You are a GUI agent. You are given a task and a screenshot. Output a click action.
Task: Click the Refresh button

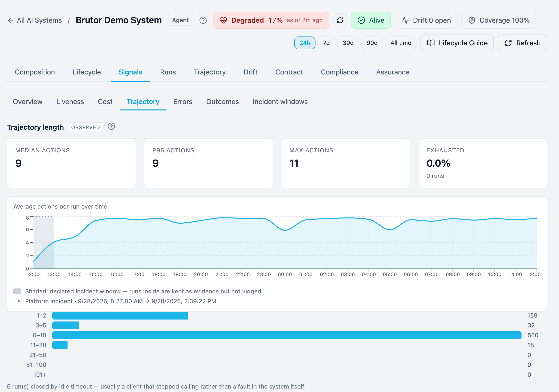522,43
